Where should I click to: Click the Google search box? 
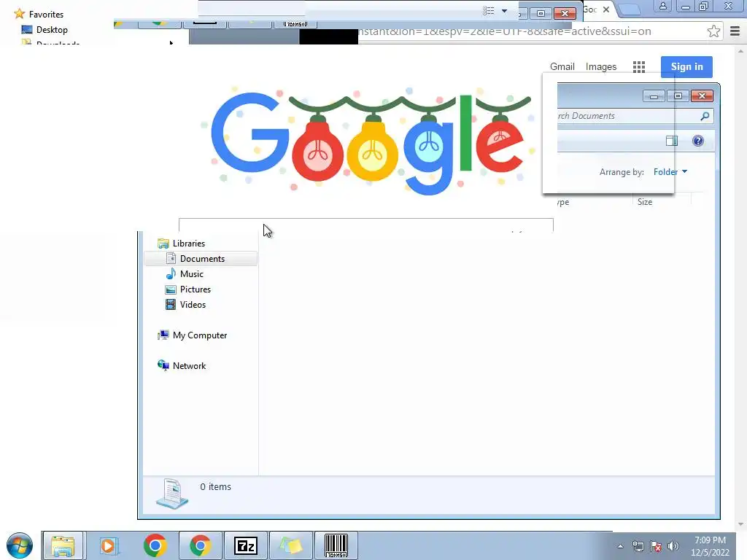366,225
